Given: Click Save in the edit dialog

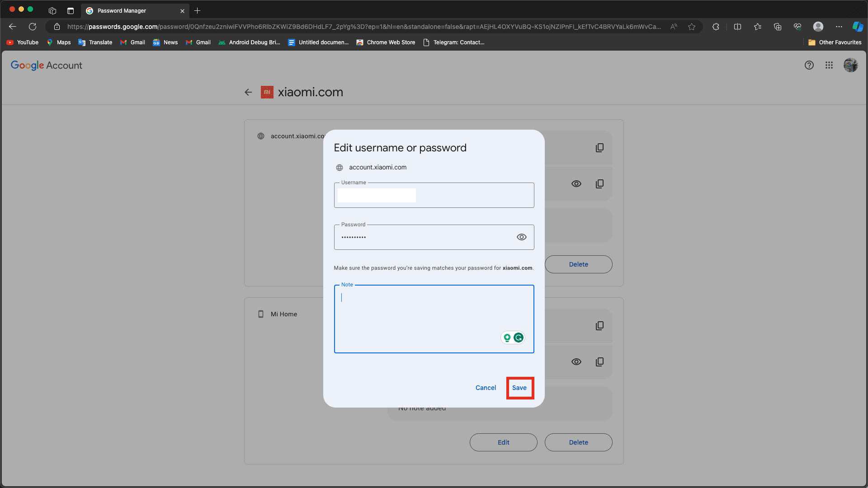Looking at the screenshot, I should 519,388.
